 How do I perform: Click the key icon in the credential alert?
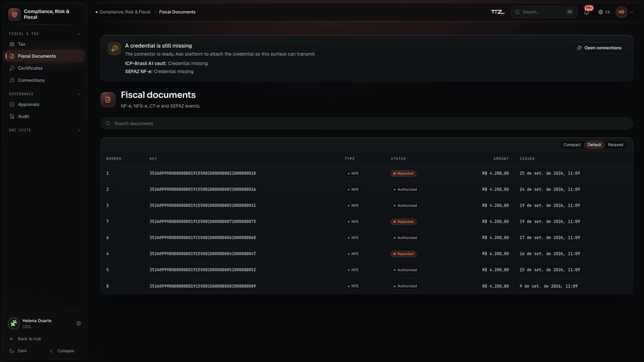[x=114, y=49]
